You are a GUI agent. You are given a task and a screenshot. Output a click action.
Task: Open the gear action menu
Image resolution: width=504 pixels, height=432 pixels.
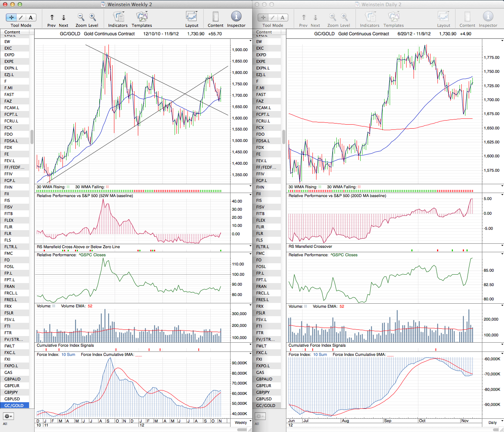[x=8, y=416]
